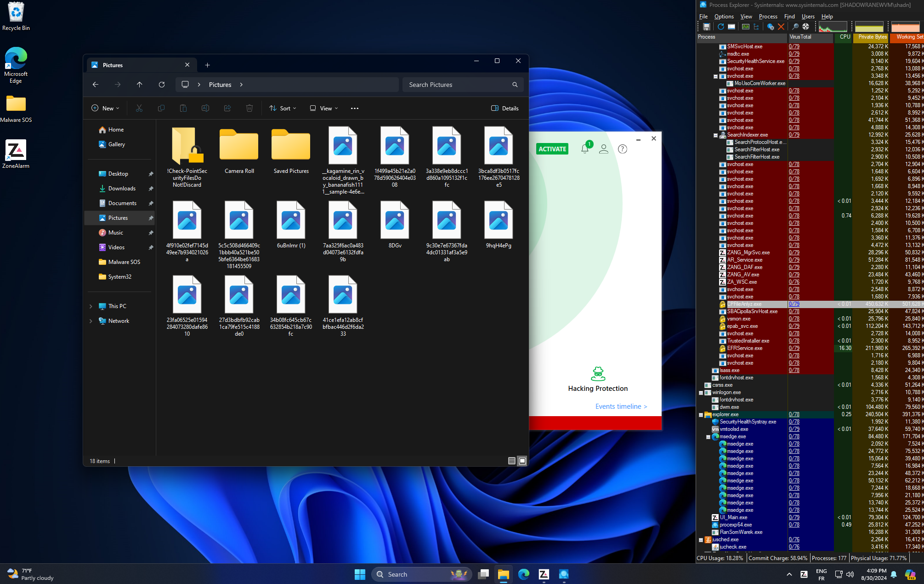Collapse the explorer.exe process tree node
924x584 pixels.
701,415
